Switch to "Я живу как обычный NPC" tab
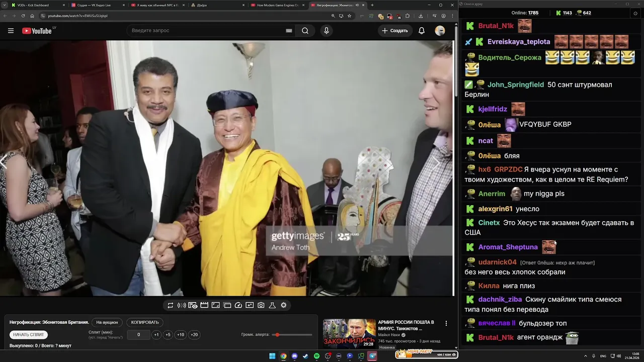 pyautogui.click(x=157, y=5)
